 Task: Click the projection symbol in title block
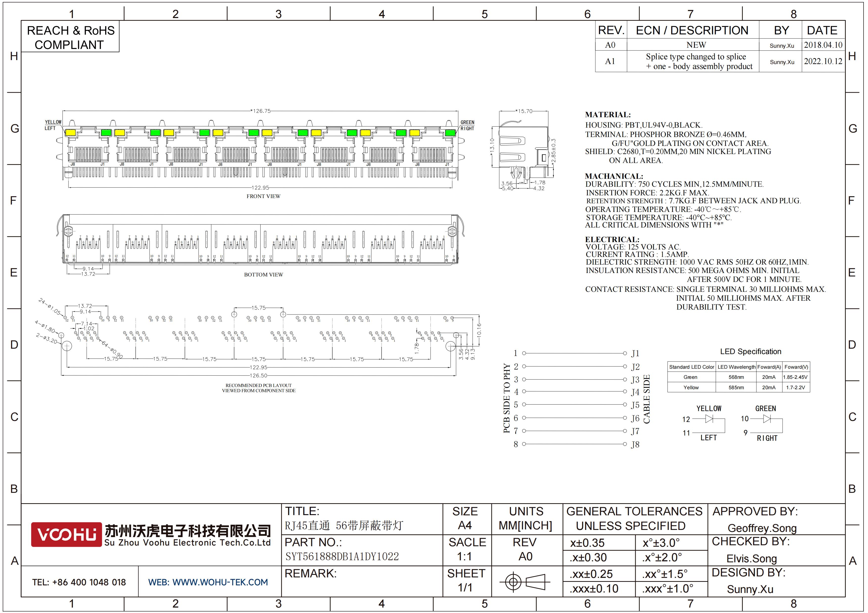[x=525, y=582]
